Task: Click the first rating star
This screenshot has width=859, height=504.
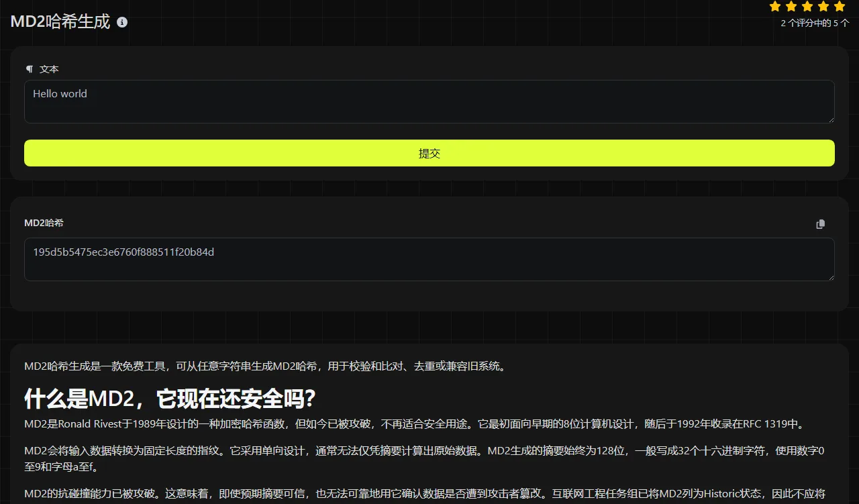Action: tap(775, 7)
